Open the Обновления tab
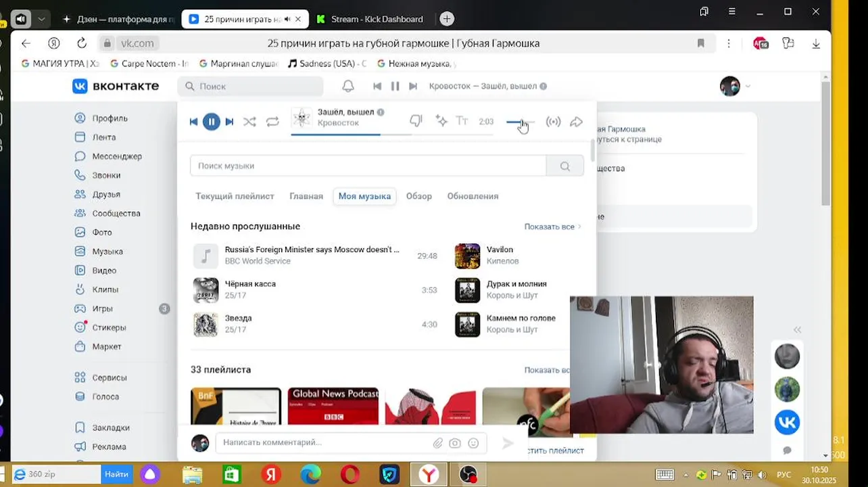 coord(473,196)
